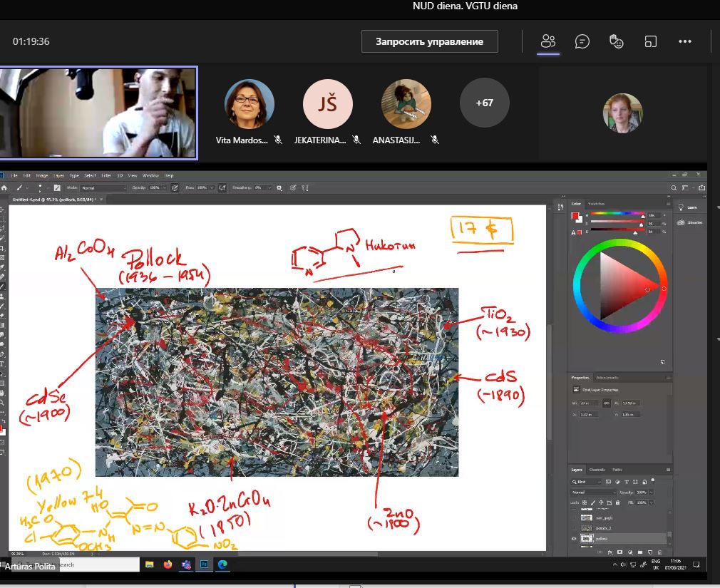Switch to the Paths tab
Viewport: 720px width, 588px height.
(617, 470)
